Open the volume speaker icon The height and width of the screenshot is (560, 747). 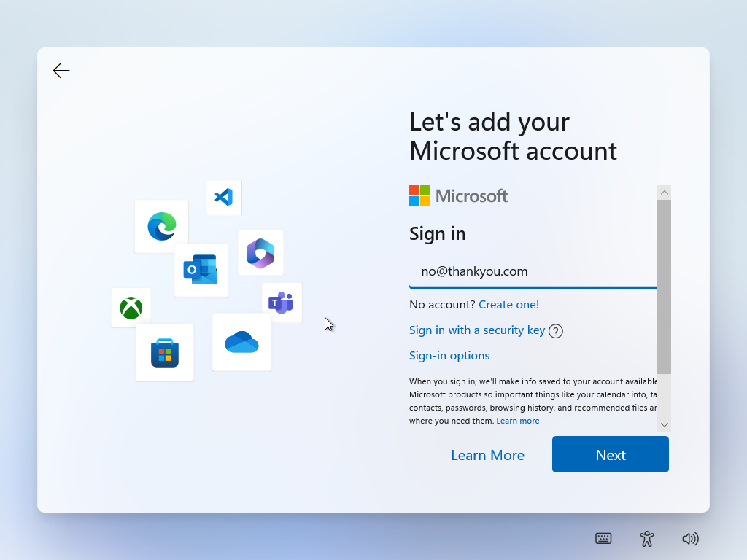pyautogui.click(x=690, y=539)
